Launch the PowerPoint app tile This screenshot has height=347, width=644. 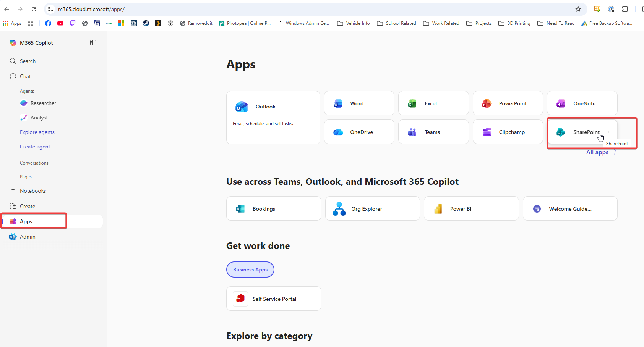pyautogui.click(x=508, y=103)
